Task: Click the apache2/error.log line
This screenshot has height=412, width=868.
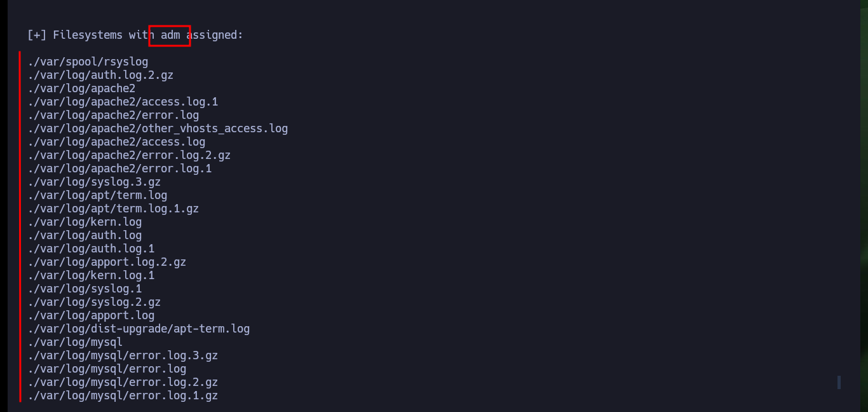Action: coord(113,116)
